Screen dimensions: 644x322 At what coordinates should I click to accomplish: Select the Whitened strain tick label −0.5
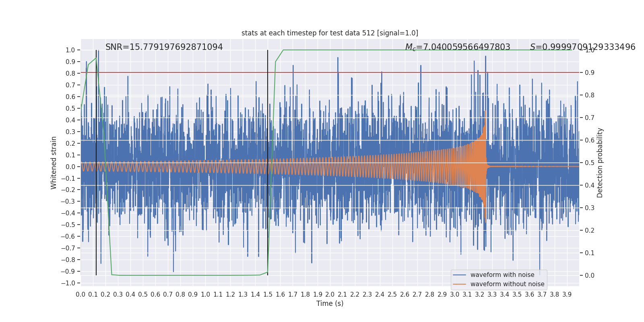68,225
